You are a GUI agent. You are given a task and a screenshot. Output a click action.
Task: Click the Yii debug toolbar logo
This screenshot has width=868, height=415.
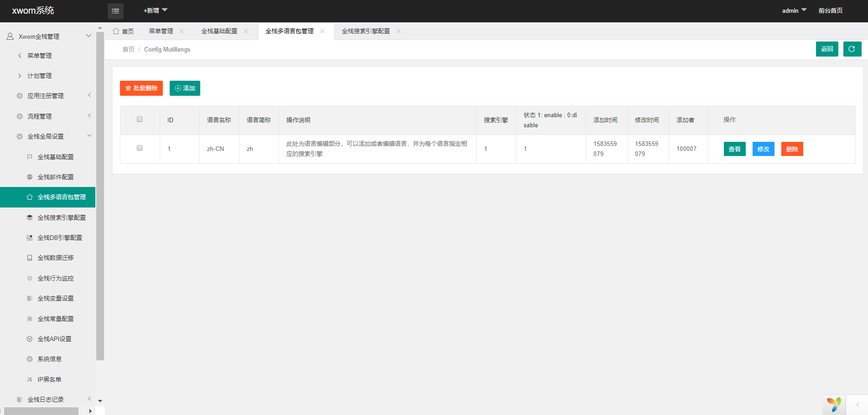pyautogui.click(x=834, y=405)
